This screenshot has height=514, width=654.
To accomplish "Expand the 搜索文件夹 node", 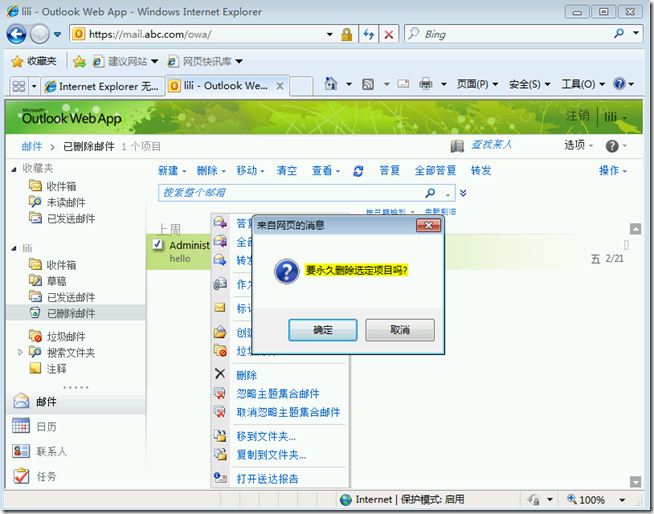I will pos(20,353).
